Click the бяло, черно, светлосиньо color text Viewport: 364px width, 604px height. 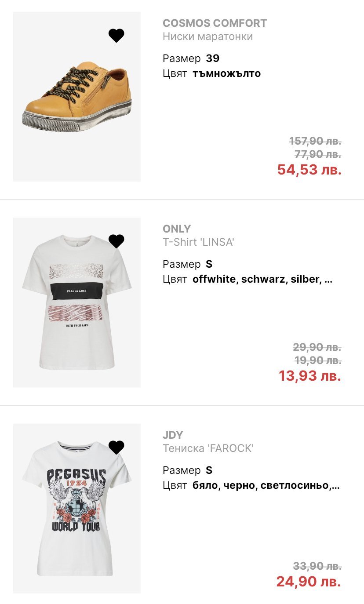point(266,485)
